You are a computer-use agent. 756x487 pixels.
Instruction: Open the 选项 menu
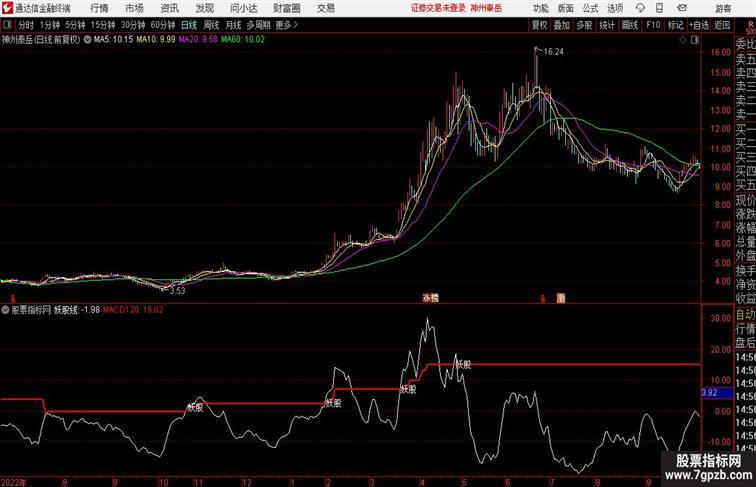(615, 8)
